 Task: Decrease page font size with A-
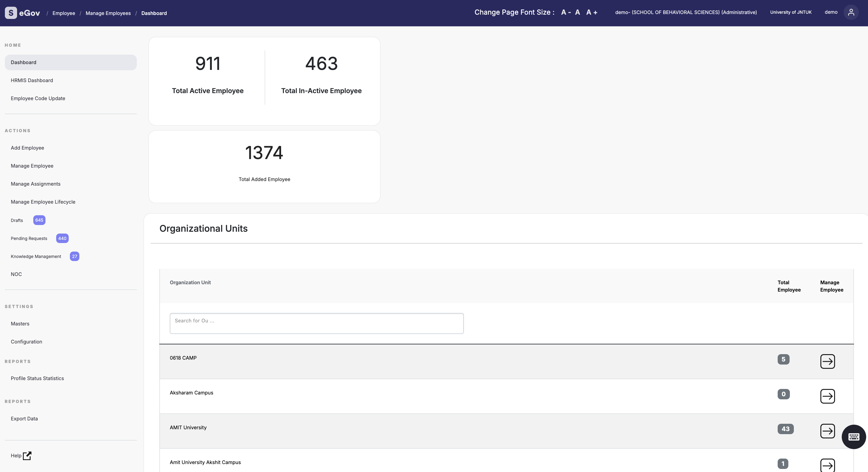click(566, 13)
